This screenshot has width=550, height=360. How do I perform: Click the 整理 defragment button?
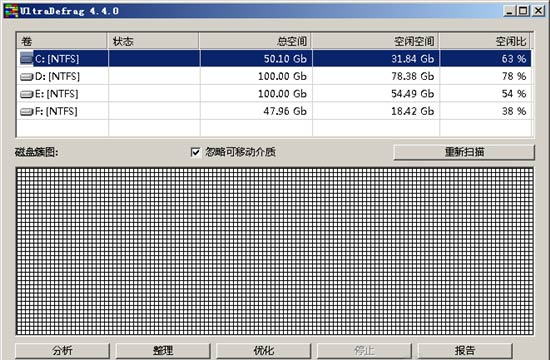tap(163, 351)
